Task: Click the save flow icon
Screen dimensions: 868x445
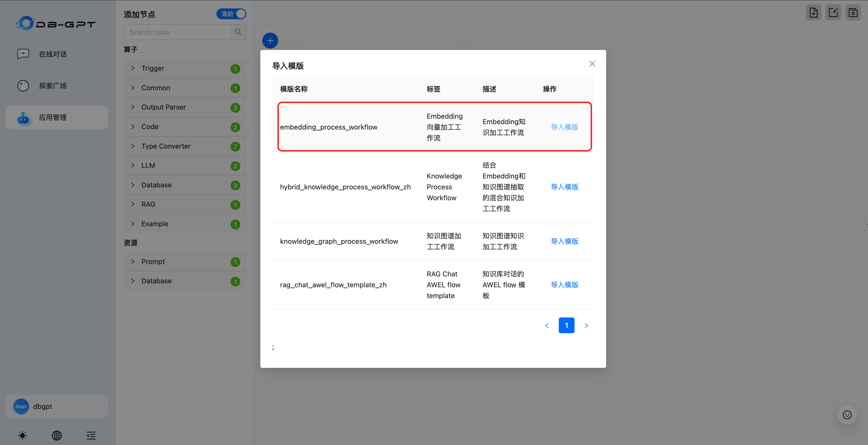Action: pos(853,13)
